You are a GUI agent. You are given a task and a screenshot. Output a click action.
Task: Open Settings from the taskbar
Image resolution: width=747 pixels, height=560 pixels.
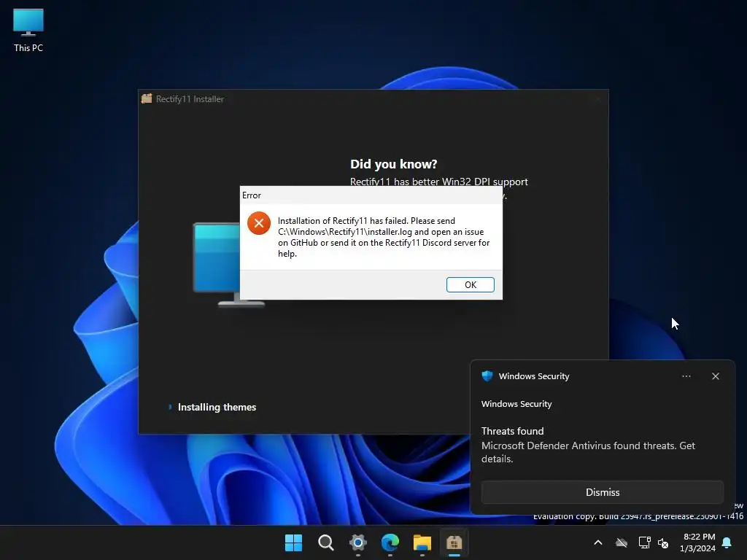pos(357,542)
